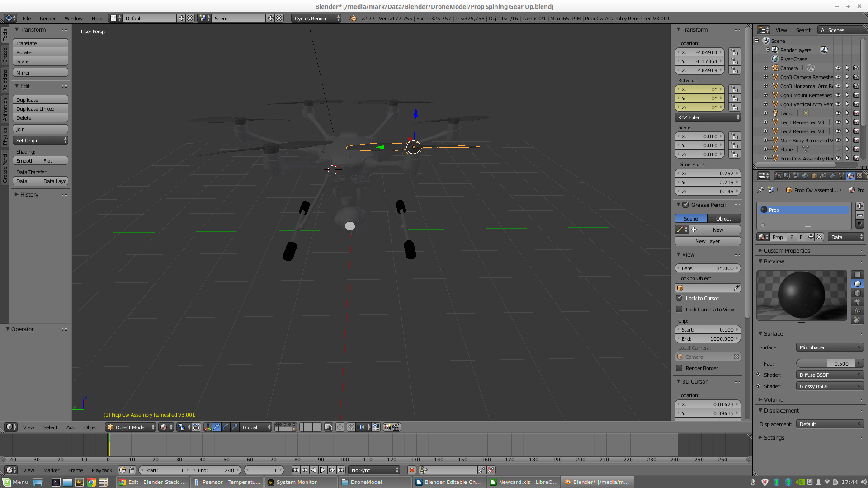Click the lock time to other windows icon
The width and height of the screenshot is (868, 488).
click(x=132, y=470)
